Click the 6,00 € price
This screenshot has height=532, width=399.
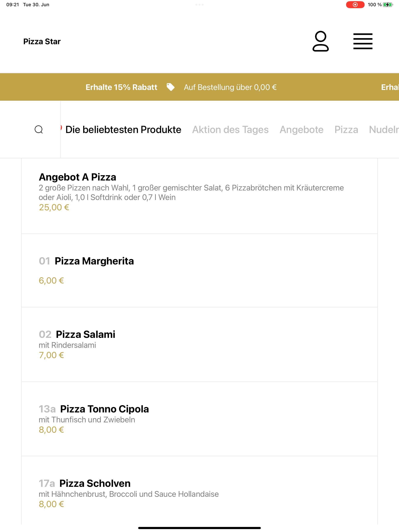(x=51, y=280)
